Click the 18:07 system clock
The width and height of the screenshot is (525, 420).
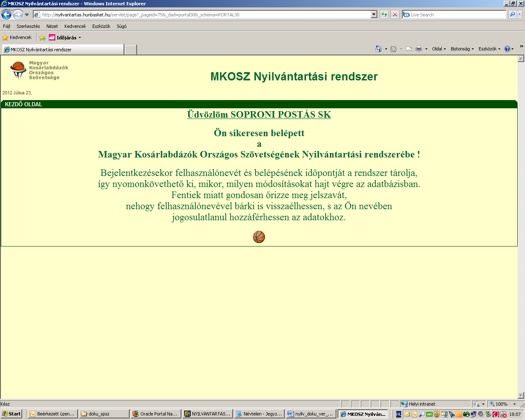coord(515,414)
